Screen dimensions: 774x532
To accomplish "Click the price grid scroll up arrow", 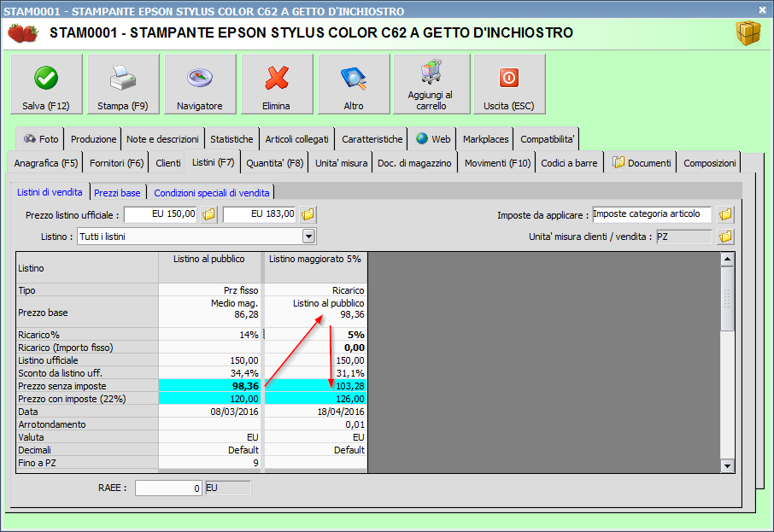I will point(727,259).
